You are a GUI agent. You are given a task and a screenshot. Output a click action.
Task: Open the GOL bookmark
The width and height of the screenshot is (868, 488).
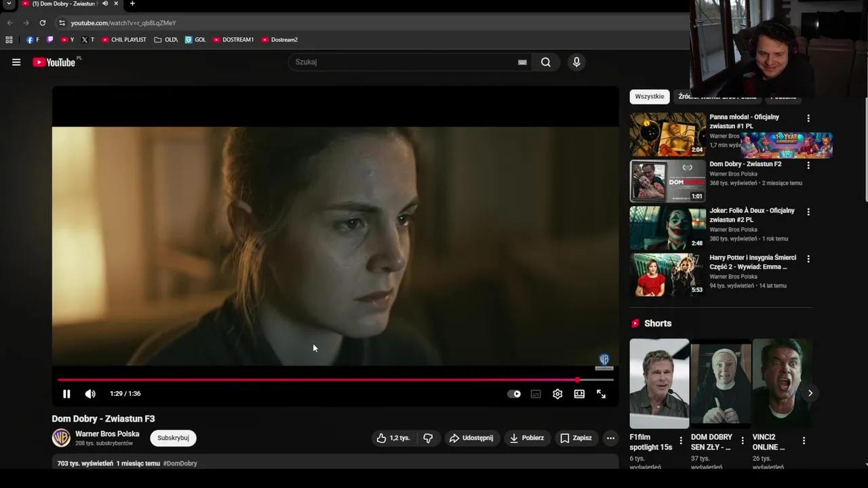click(x=195, y=40)
